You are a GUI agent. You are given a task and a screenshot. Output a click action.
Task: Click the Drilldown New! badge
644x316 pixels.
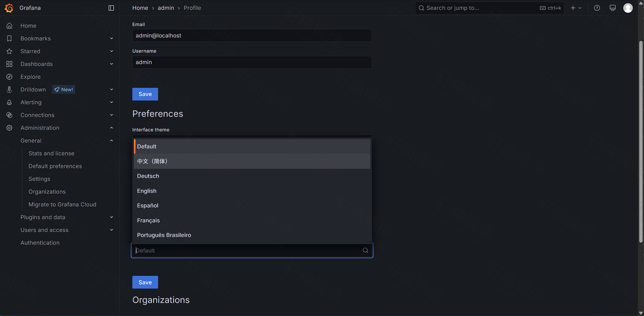(64, 90)
